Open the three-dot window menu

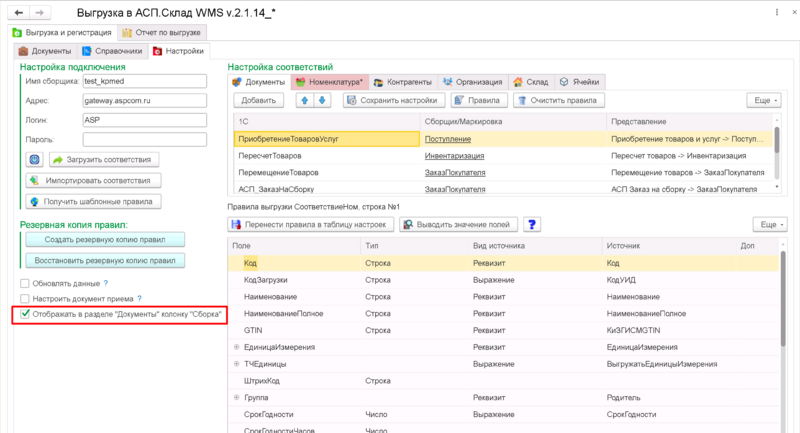pos(777,12)
